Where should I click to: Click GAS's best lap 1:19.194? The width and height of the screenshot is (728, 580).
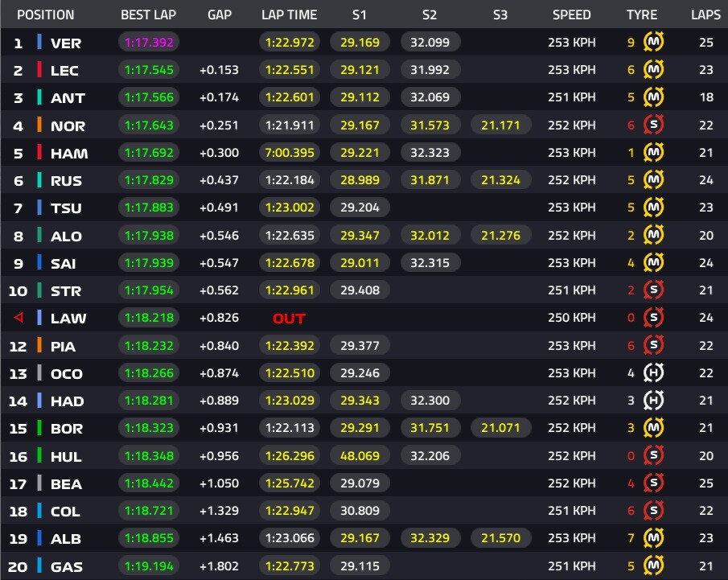149,566
